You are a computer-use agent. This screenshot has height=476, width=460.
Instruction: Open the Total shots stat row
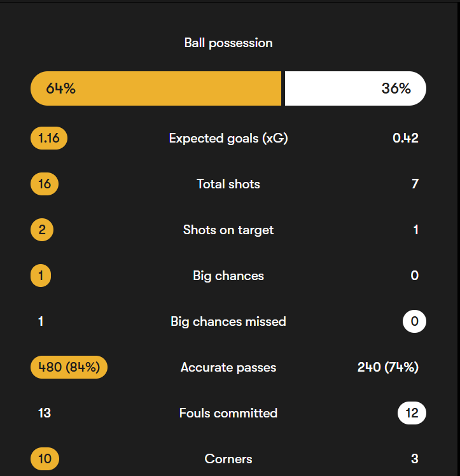tap(228, 184)
